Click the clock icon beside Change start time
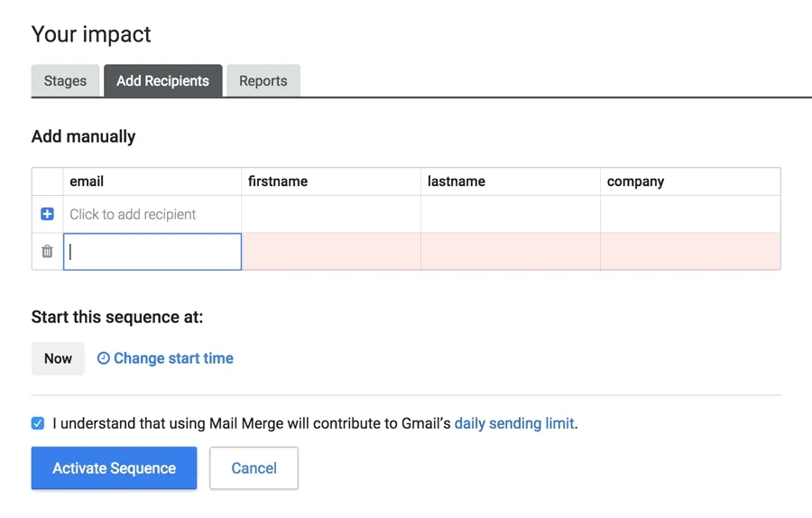Viewport: 812px width, 518px height. tap(104, 358)
